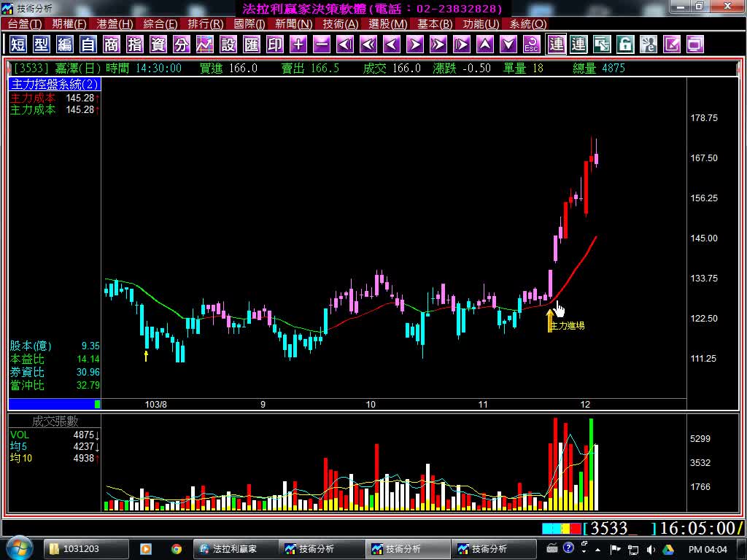Screen dimensions: 747x560
Task: Click the green 主力成本 145.28 row
Action: [x=54, y=109]
